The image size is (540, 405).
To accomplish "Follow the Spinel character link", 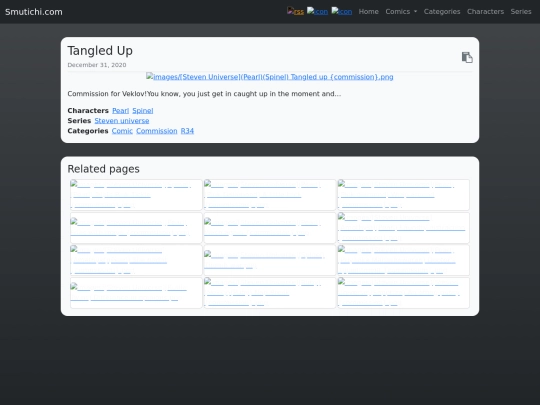I will (x=143, y=111).
